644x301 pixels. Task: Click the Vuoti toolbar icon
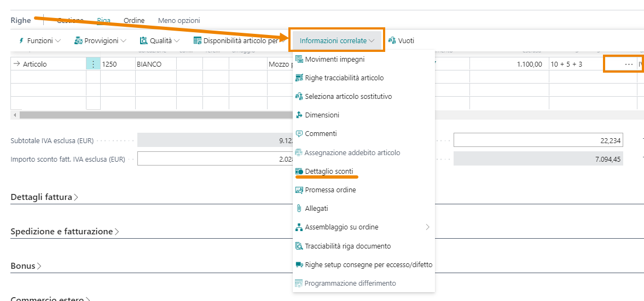pos(401,40)
